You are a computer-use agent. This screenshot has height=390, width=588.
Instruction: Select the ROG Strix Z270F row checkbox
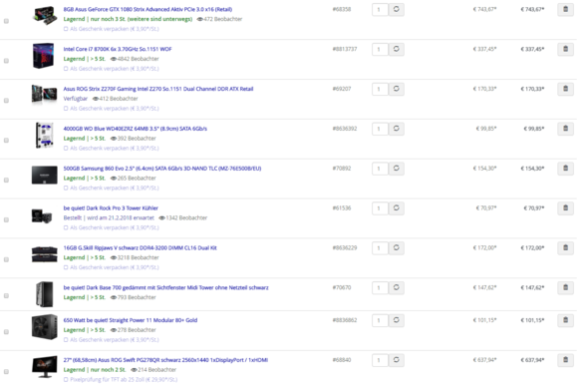[6, 101]
